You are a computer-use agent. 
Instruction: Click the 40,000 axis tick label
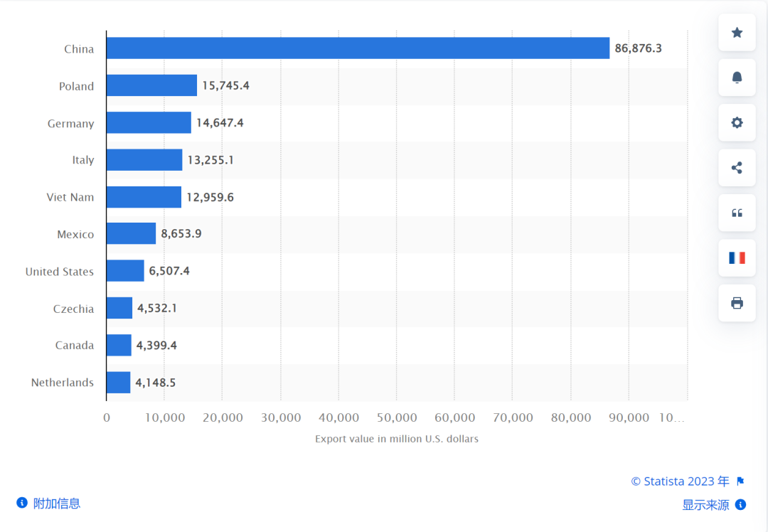[x=339, y=418]
